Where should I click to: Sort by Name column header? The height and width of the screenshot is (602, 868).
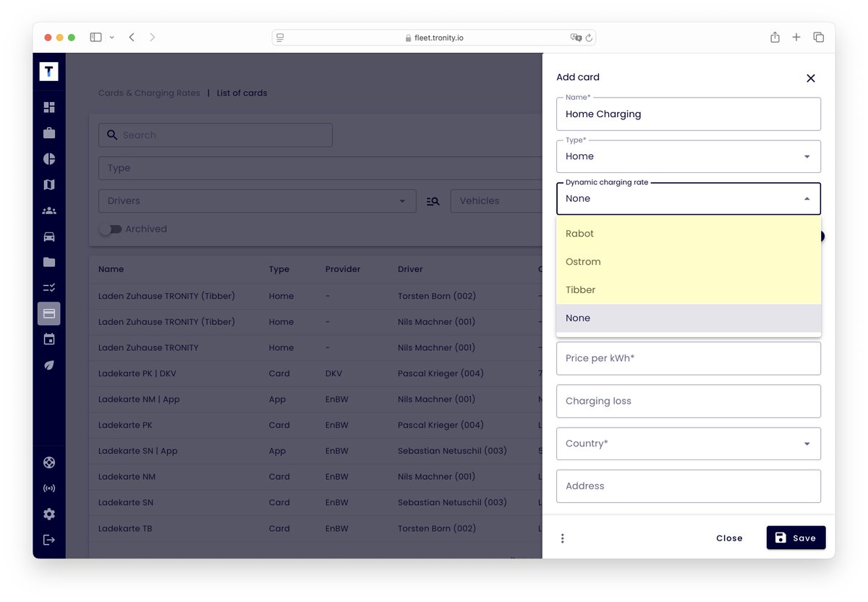pos(111,269)
